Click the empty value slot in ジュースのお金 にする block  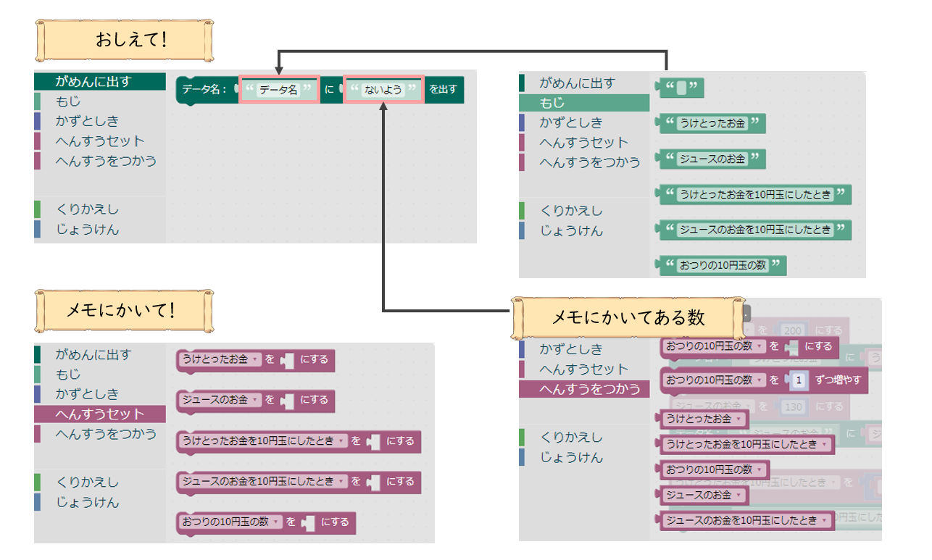click(288, 400)
